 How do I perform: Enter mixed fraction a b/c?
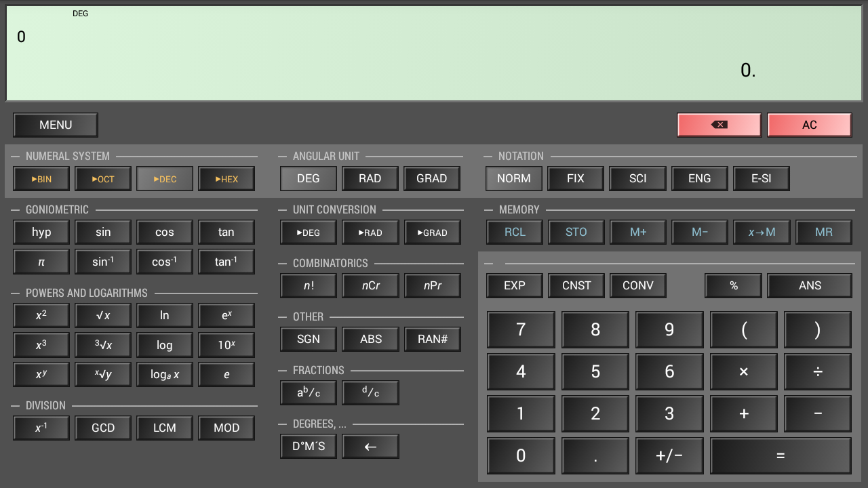(x=309, y=393)
